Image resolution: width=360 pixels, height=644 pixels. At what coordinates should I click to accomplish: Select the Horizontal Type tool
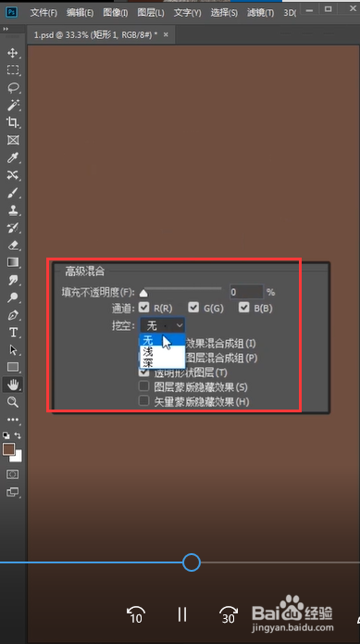(x=13, y=333)
